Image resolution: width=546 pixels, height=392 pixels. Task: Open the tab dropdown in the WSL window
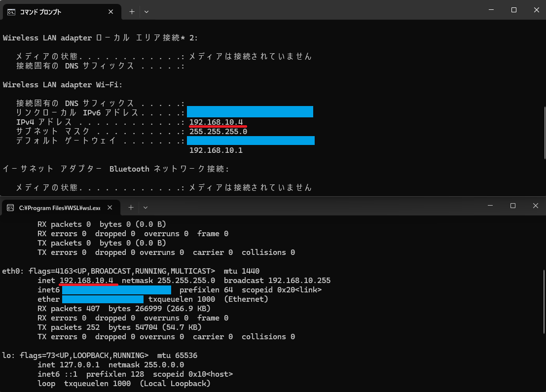click(145, 207)
